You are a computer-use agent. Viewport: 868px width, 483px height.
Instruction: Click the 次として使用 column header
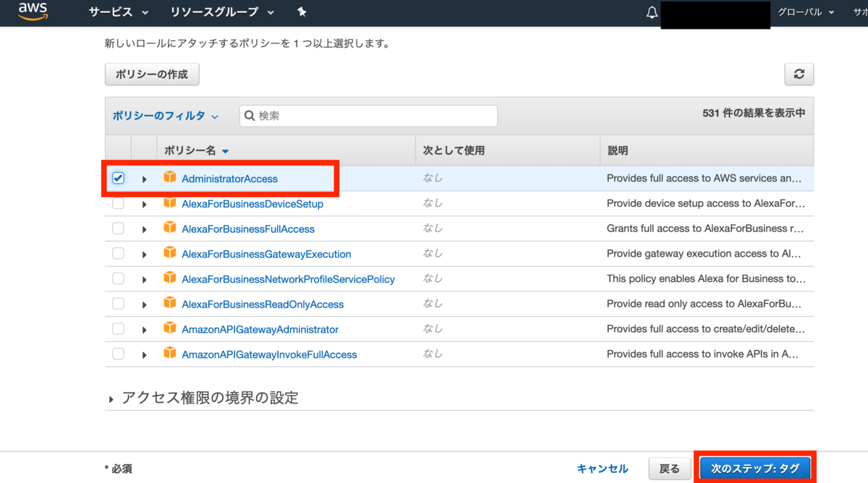click(x=454, y=150)
